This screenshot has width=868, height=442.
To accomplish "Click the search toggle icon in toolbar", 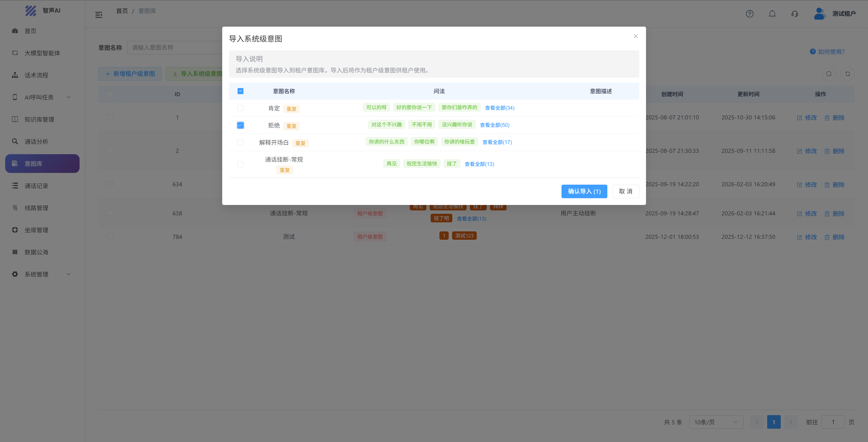I will [829, 74].
